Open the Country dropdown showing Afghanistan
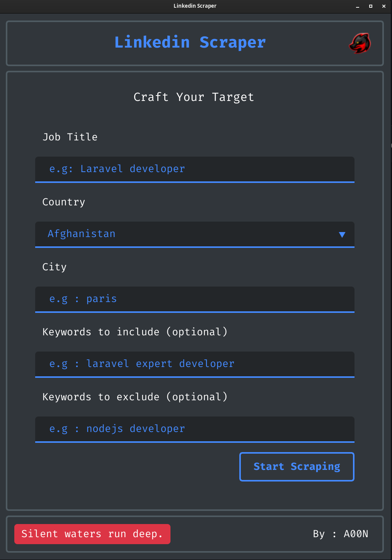392x560 pixels. pos(195,234)
